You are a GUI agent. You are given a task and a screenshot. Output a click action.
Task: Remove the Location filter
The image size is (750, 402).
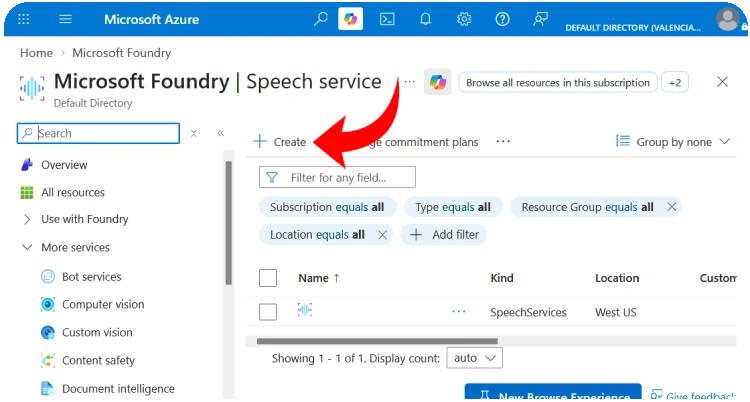[x=383, y=235]
